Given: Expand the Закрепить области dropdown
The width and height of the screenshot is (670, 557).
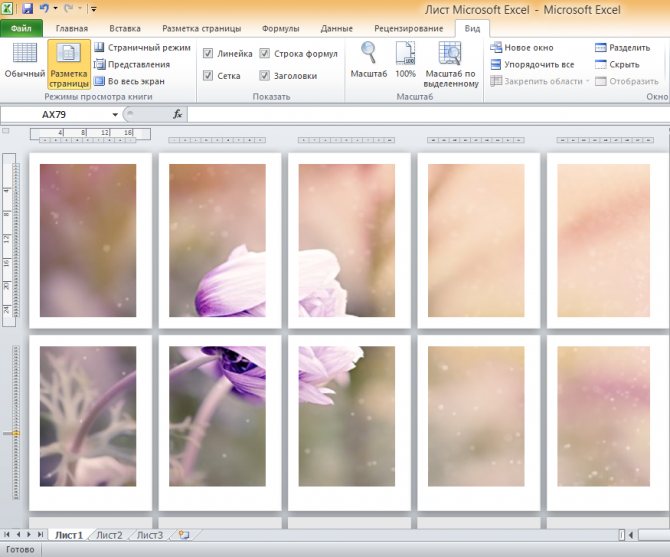Looking at the screenshot, I should [588, 81].
